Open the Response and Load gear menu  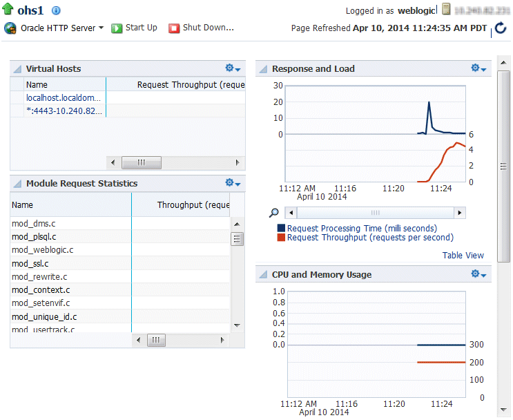(x=478, y=68)
